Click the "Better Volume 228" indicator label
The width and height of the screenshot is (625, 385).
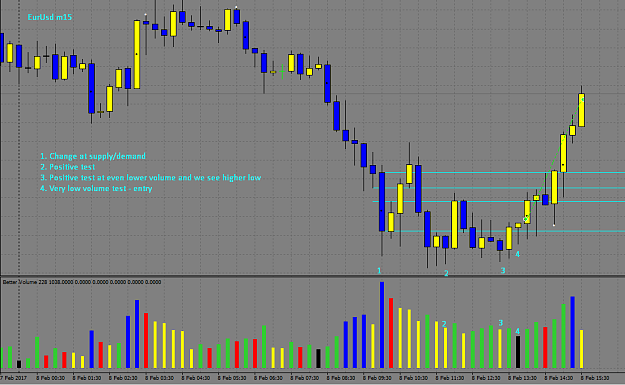tap(25, 282)
